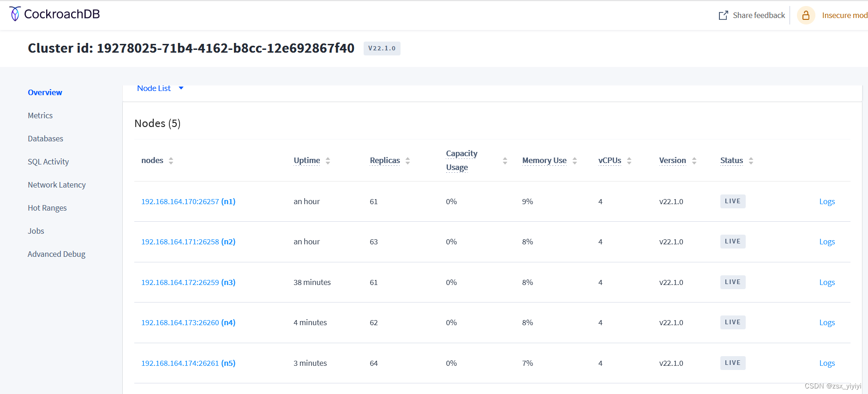Sort by Replicas column arrows icon

pyautogui.click(x=407, y=161)
